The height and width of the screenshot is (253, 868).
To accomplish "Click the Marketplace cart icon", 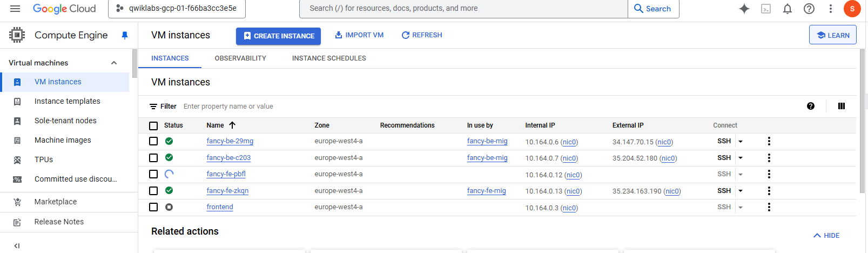I will pyautogui.click(x=17, y=202).
